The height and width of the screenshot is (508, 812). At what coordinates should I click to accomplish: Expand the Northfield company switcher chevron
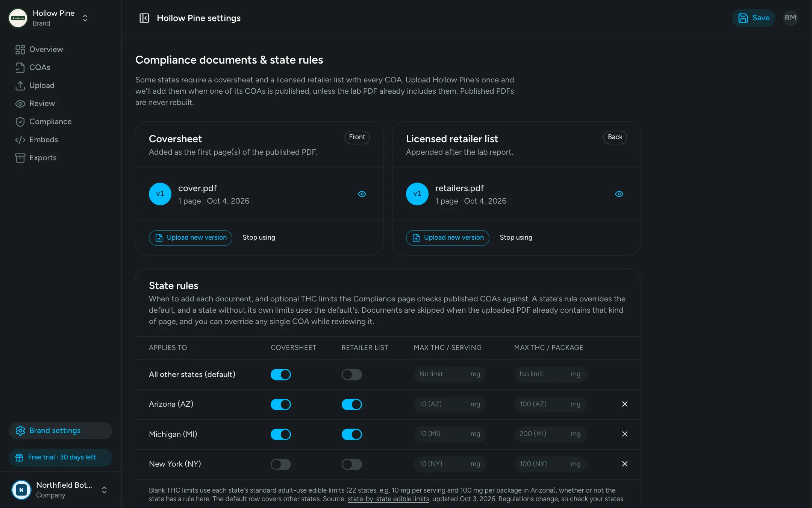pyautogui.click(x=105, y=490)
